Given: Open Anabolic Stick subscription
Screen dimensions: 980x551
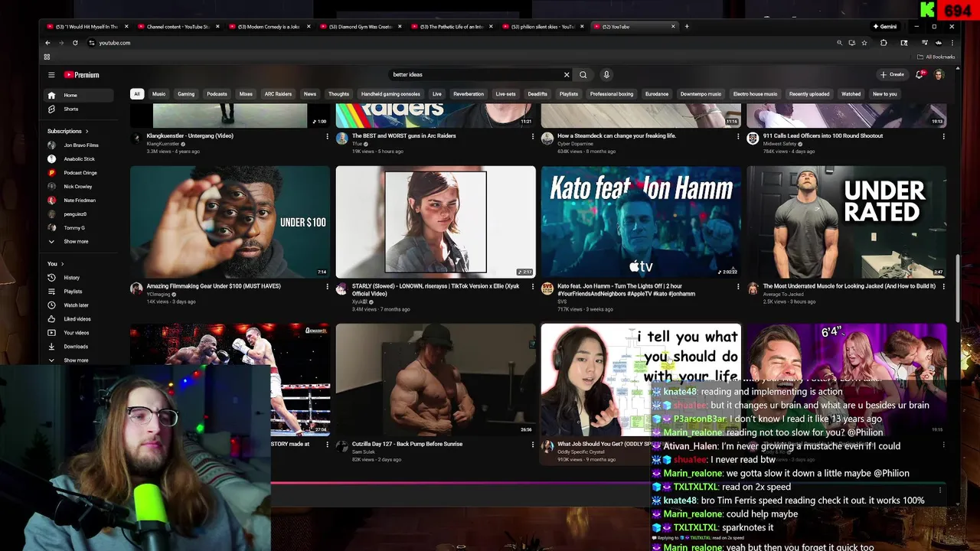Looking at the screenshot, I should click(79, 159).
